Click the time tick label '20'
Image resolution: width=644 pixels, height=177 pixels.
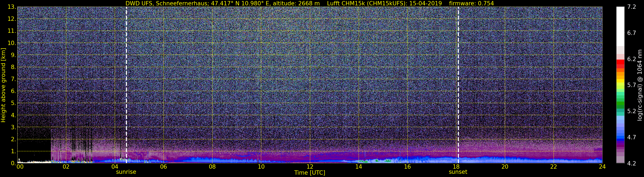click(x=505, y=167)
